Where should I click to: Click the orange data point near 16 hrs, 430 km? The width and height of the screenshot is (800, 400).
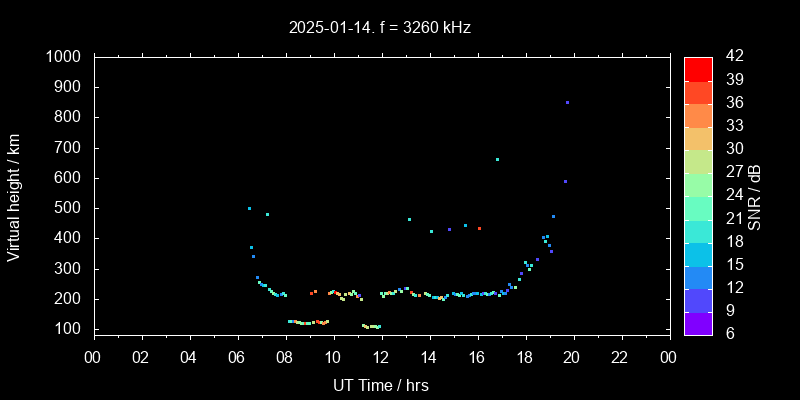479,228
